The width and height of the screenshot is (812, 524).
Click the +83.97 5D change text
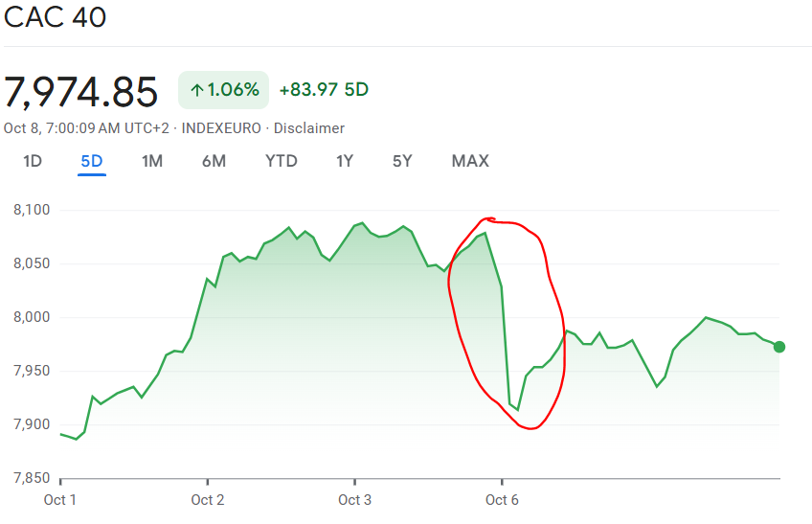coord(324,90)
